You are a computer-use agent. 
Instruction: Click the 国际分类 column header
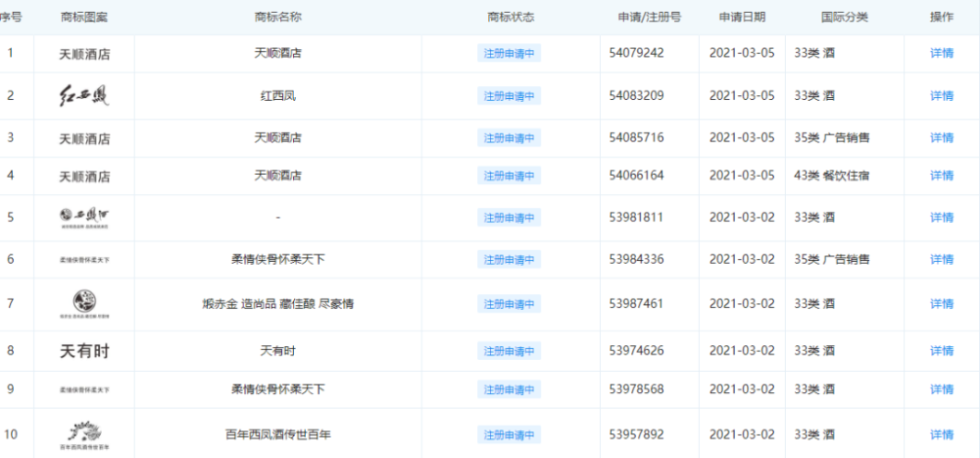[845, 17]
